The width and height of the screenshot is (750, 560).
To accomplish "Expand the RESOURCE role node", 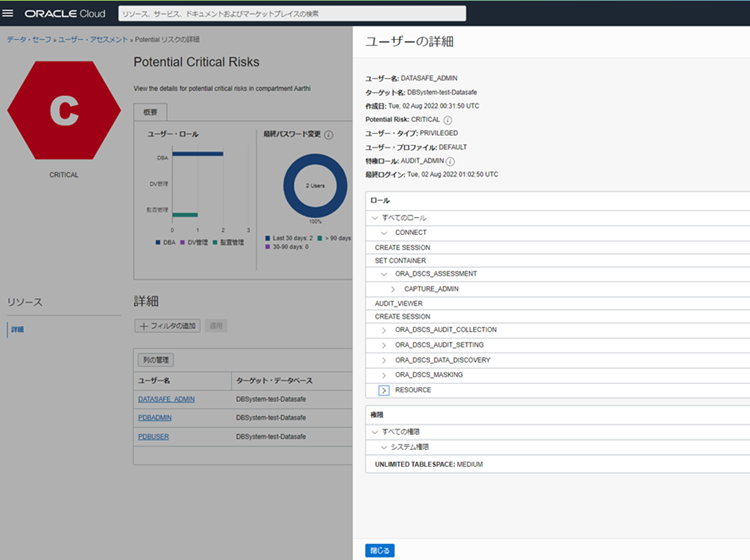I will pyautogui.click(x=384, y=390).
